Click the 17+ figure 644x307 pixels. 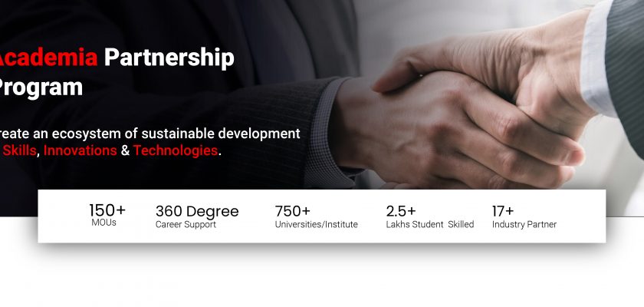[503, 211]
